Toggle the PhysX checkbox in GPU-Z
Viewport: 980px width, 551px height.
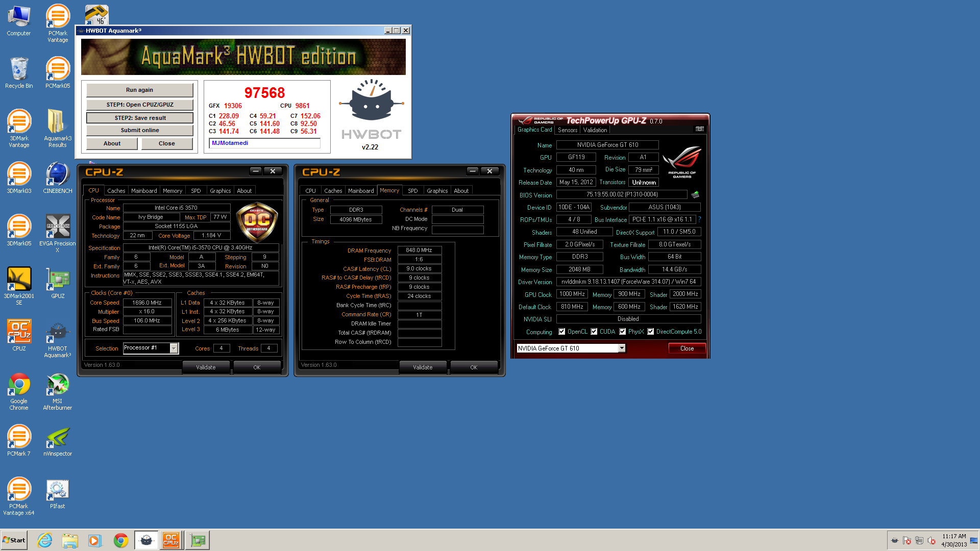tap(623, 332)
